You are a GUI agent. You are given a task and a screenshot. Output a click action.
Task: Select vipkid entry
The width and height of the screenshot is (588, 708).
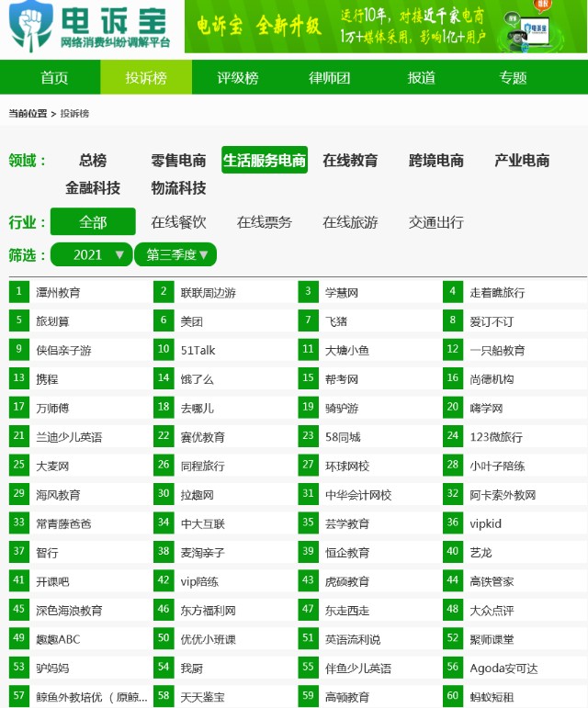pyautogui.click(x=485, y=523)
